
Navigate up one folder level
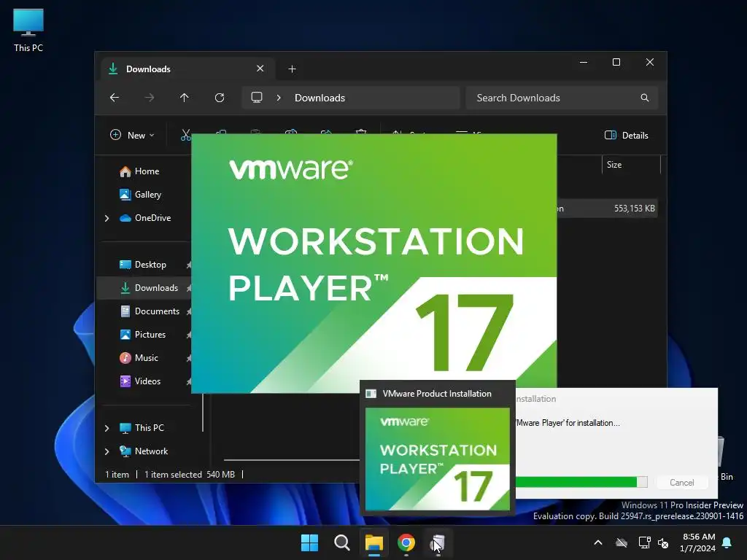coord(185,98)
